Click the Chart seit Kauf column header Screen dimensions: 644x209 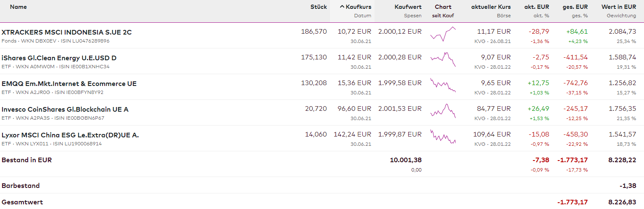(443, 7)
